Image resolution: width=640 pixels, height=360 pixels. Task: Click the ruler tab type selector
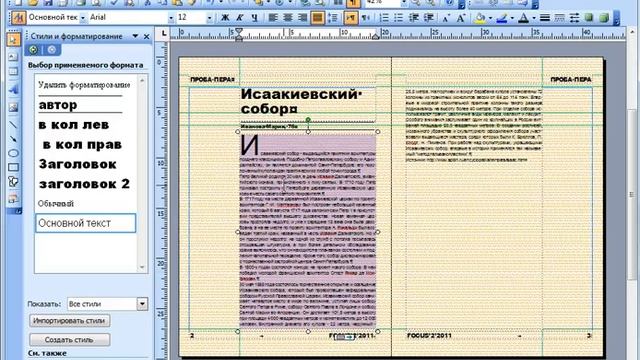pyautogui.click(x=164, y=33)
